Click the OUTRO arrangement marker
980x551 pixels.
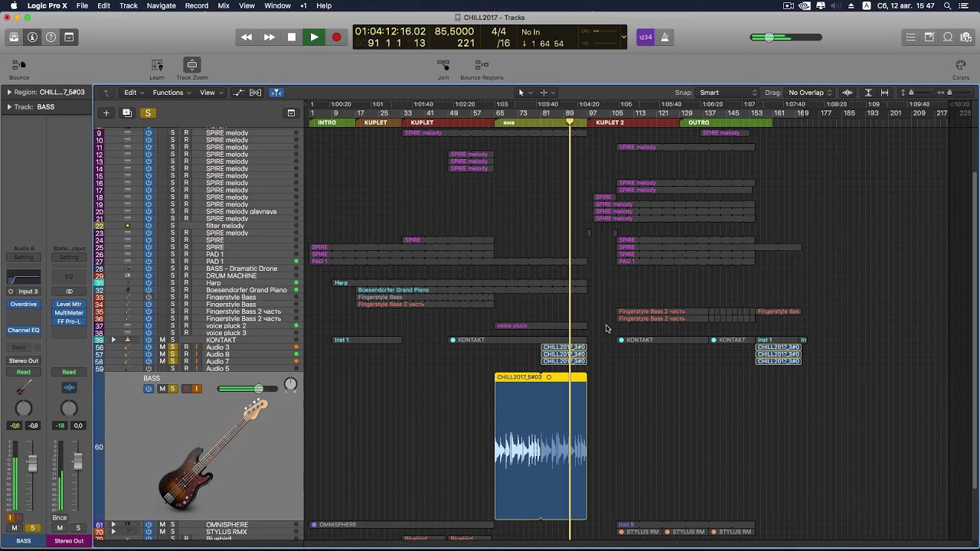point(726,122)
